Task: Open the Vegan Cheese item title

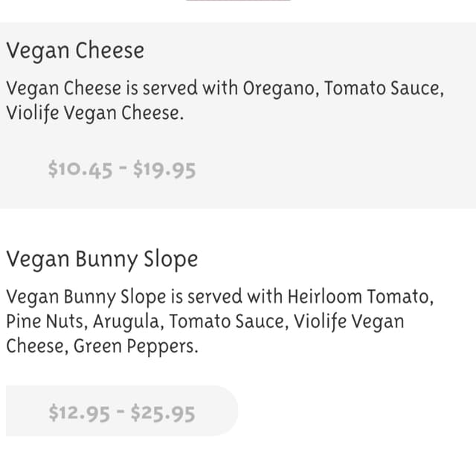Action: (75, 51)
